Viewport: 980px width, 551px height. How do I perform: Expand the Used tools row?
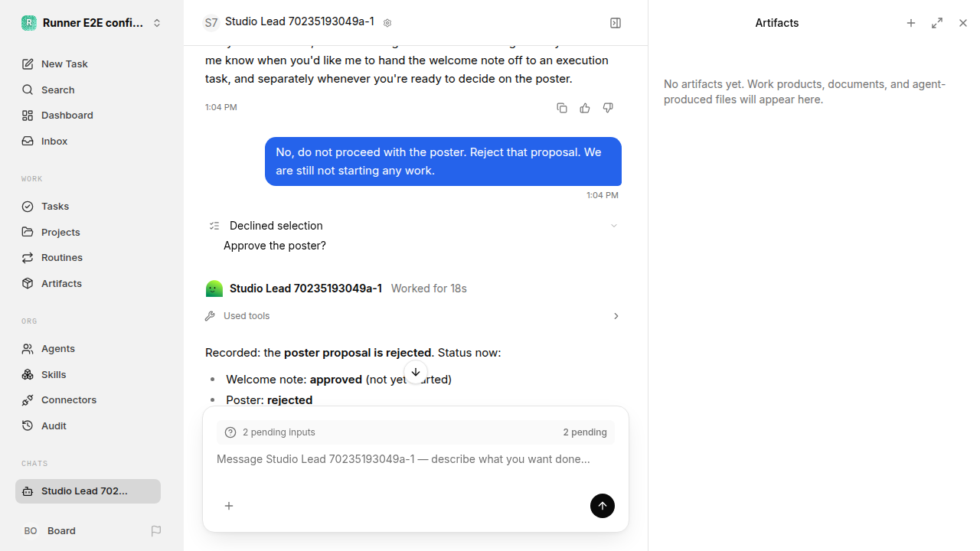click(x=413, y=316)
